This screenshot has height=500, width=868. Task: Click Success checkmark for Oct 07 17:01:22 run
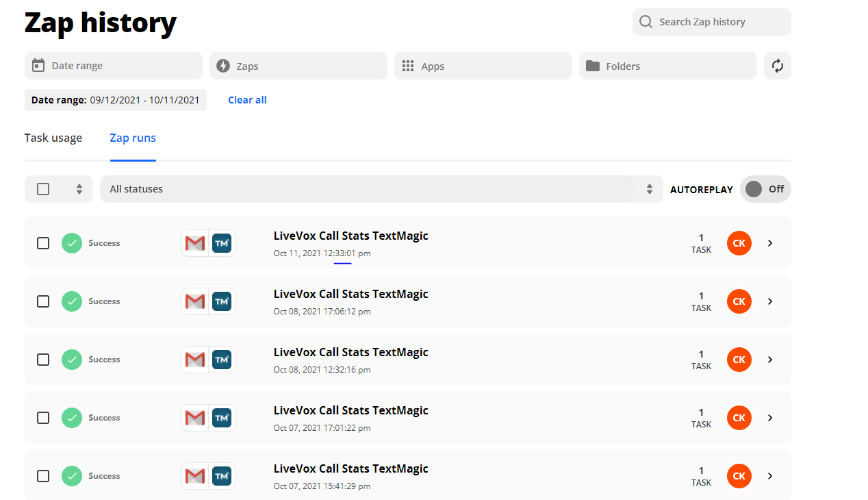(72, 418)
